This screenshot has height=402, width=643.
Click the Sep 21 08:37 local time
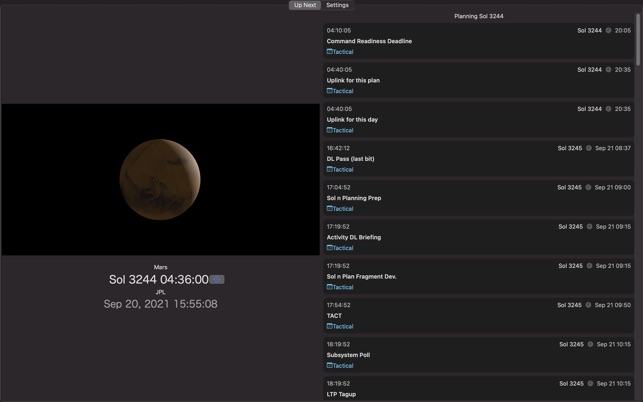click(613, 148)
